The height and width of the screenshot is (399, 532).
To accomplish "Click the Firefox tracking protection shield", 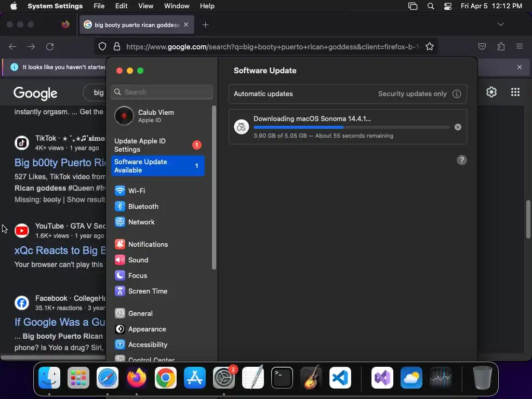I will pos(102,47).
